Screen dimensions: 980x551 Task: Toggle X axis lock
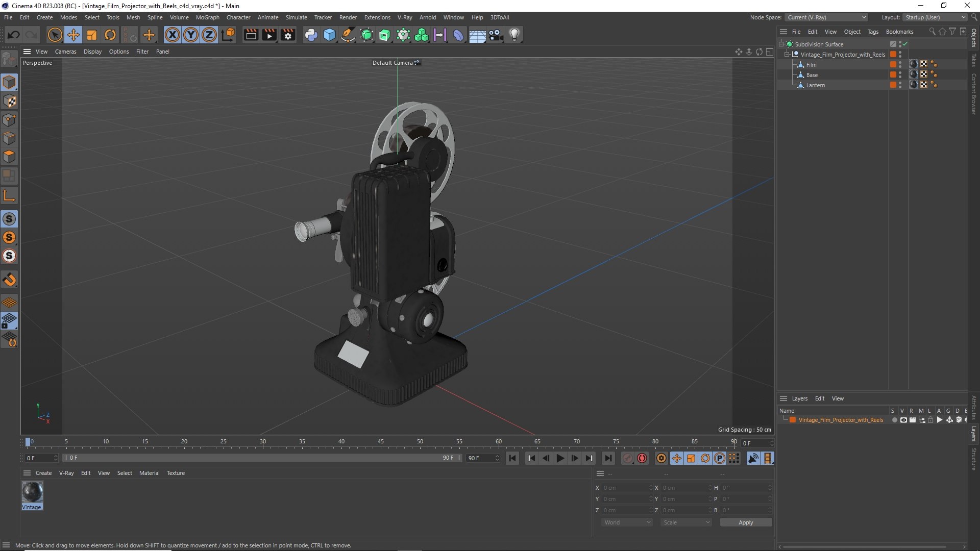[x=173, y=35]
